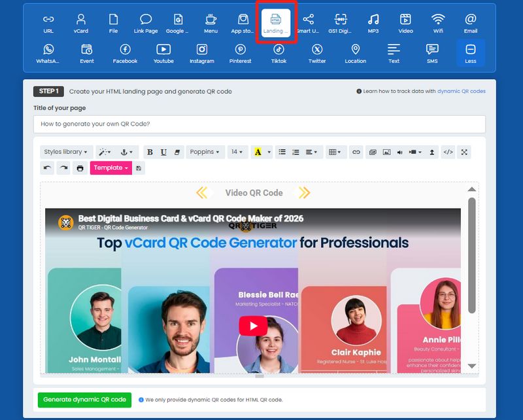Select the File QR code type
This screenshot has height=420, width=523.
pyautogui.click(x=113, y=24)
